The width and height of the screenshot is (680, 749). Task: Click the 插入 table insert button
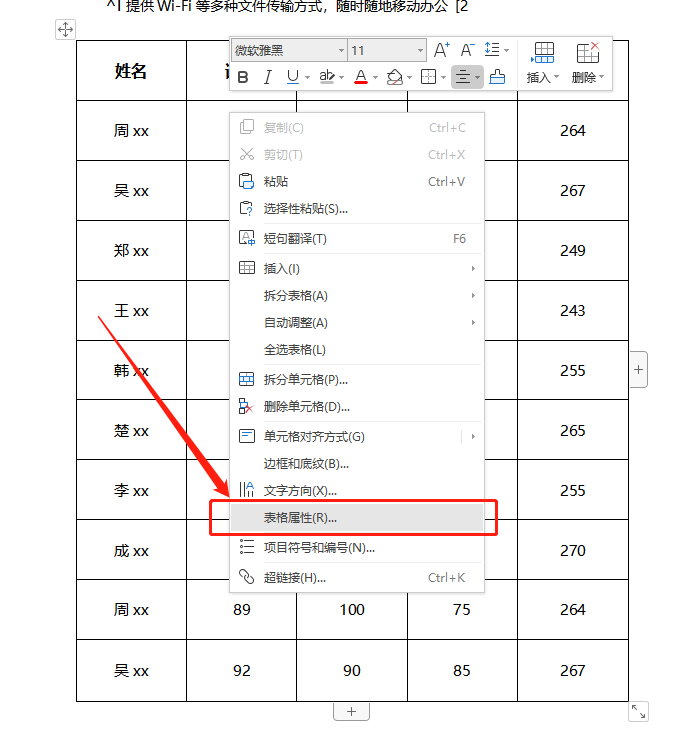(543, 63)
